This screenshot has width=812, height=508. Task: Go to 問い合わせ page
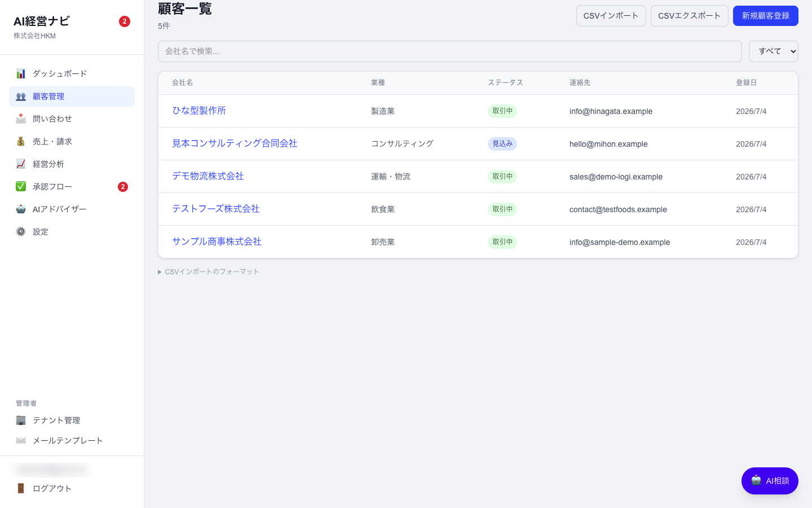coord(72,119)
